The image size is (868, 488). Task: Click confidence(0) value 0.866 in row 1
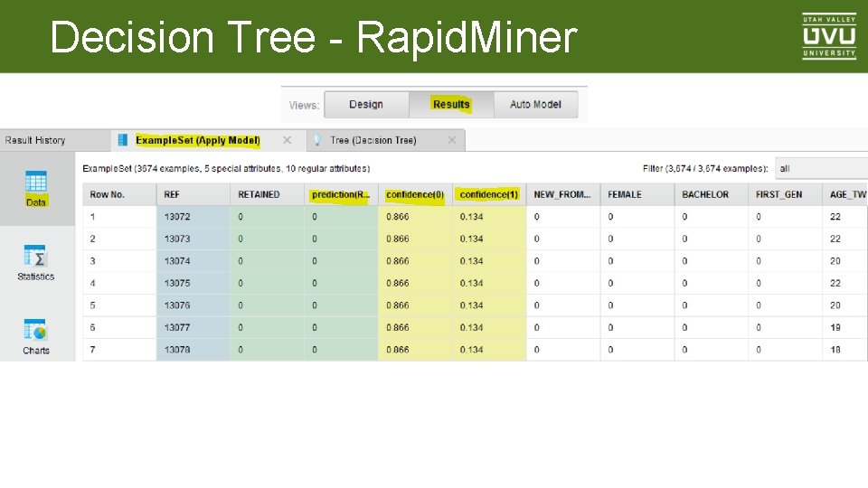(415, 217)
